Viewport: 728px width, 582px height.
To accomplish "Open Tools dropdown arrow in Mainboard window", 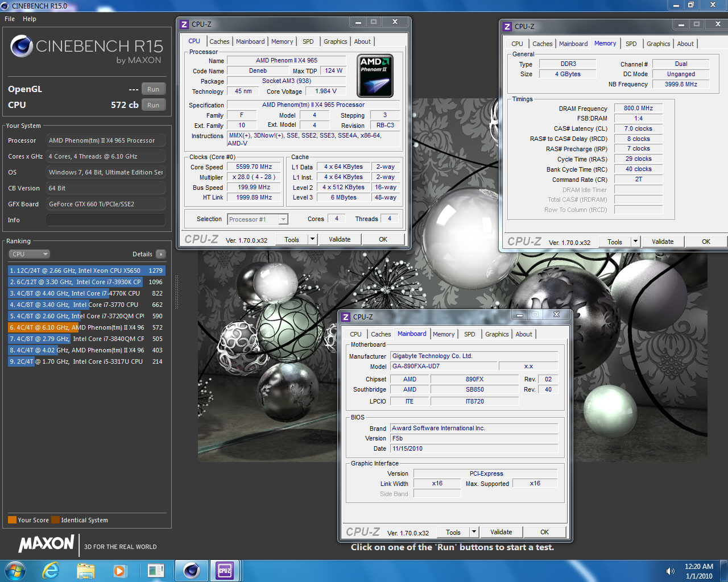I will [474, 532].
